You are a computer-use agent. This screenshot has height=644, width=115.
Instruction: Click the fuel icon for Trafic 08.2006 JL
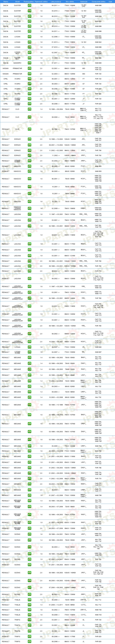click(29, 642)
